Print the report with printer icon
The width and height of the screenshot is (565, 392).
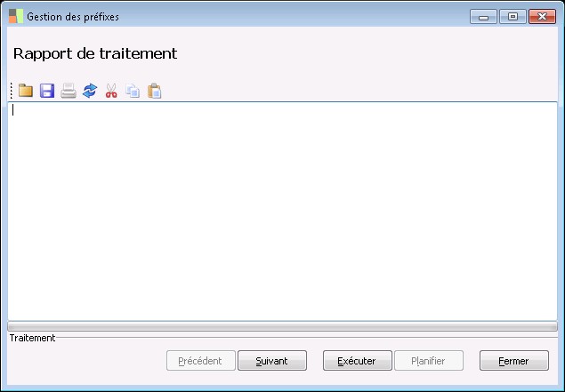69,91
